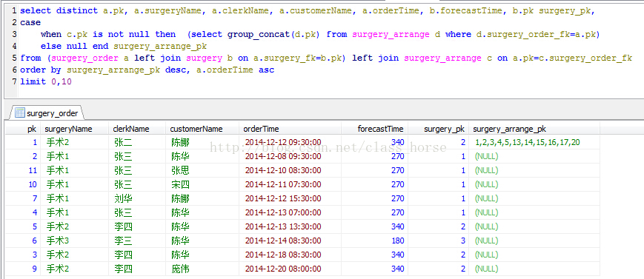Sort by the pk column header
Image resolution: width=644 pixels, height=279 pixels.
tap(22, 129)
